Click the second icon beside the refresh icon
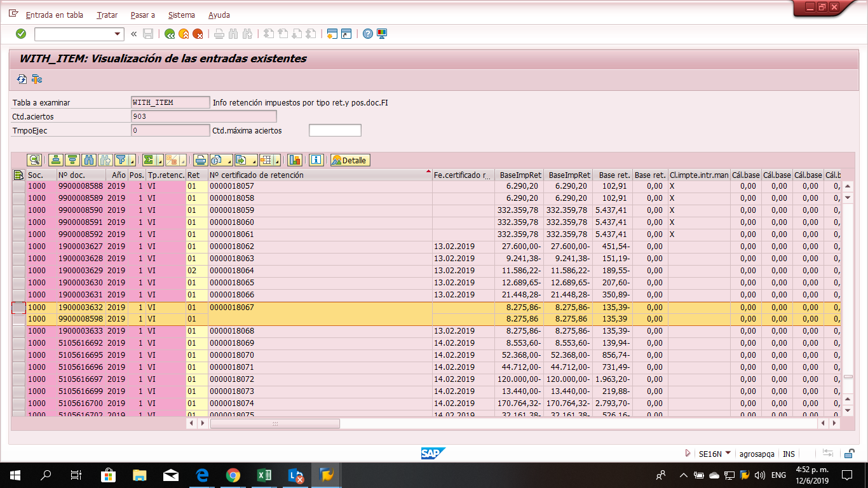The image size is (868, 488). 37,79
